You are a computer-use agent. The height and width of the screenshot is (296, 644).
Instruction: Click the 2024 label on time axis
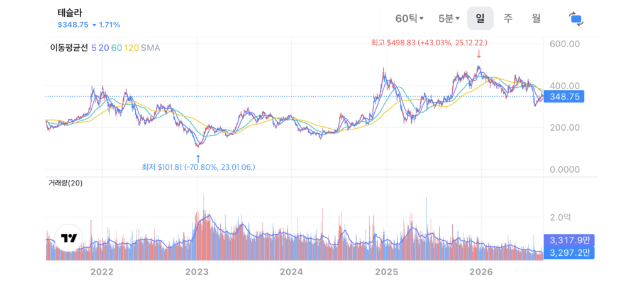291,271
